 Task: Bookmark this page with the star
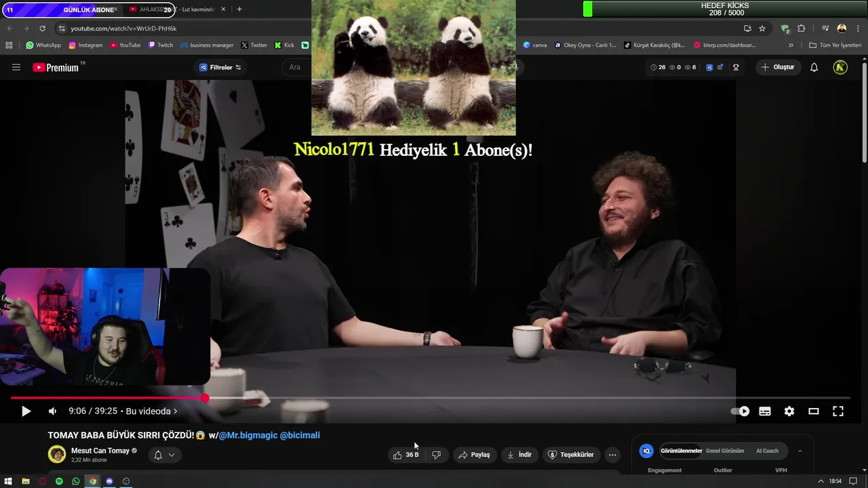762,28
